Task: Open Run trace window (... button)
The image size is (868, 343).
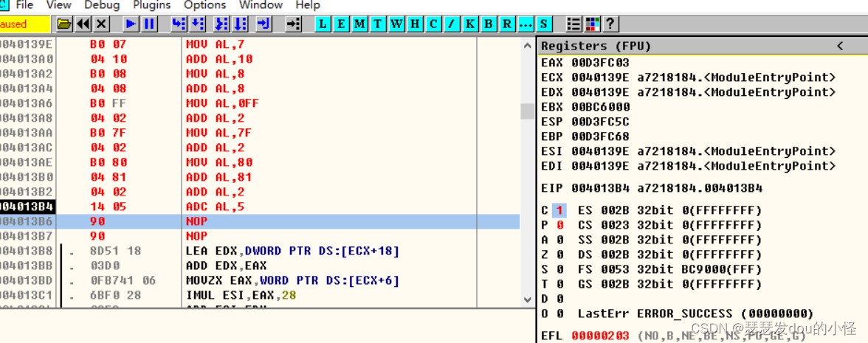Action: [x=526, y=24]
